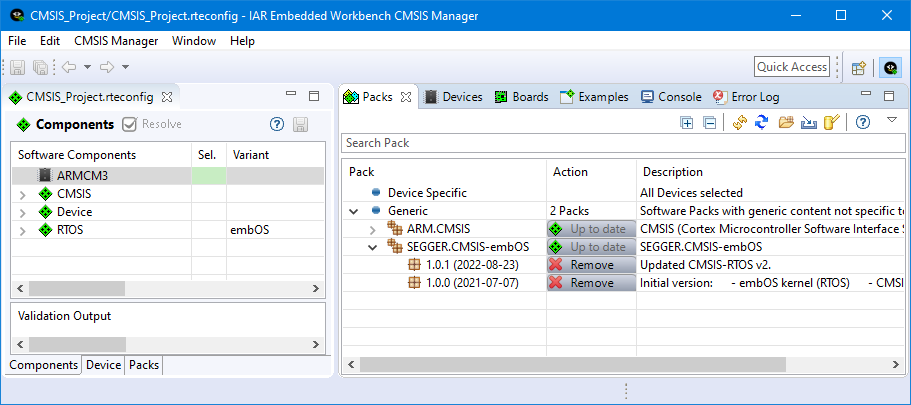Open the CMSIS Manager menu
This screenshot has width=911, height=405.
[116, 41]
